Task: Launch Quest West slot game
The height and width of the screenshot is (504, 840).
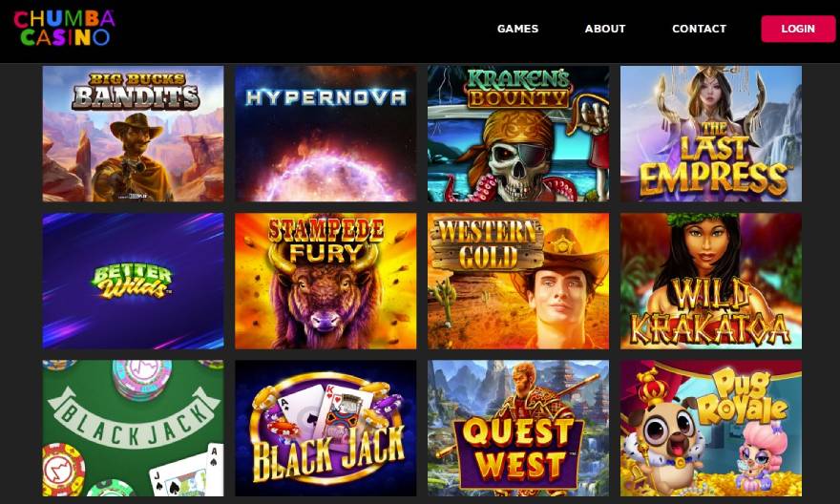Action: coord(518,428)
